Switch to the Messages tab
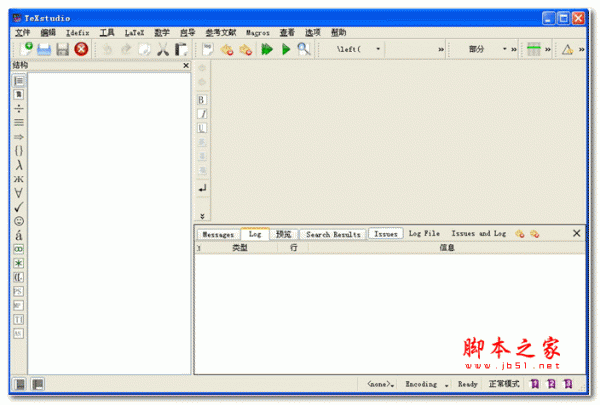Viewport: 600px width, 405px height. [218, 234]
